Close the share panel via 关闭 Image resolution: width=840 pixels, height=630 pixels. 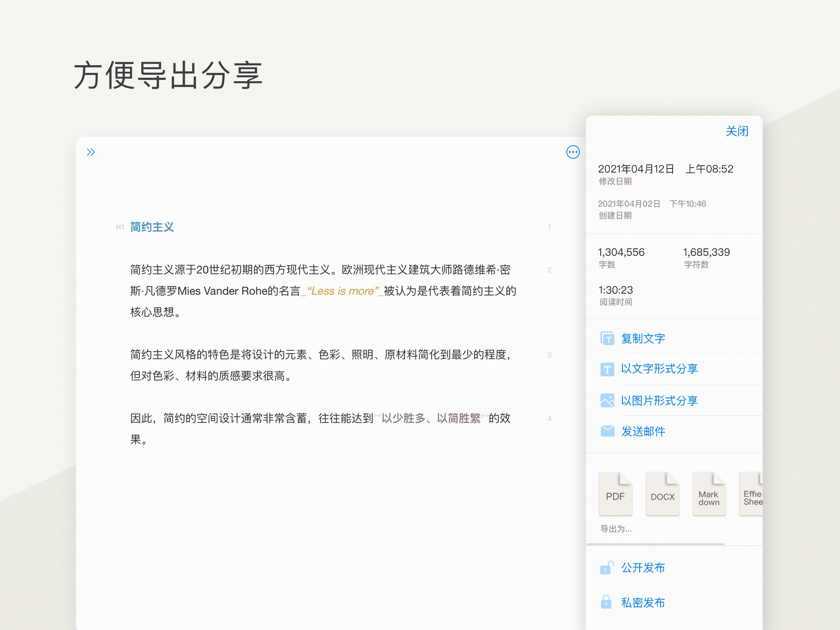736,131
